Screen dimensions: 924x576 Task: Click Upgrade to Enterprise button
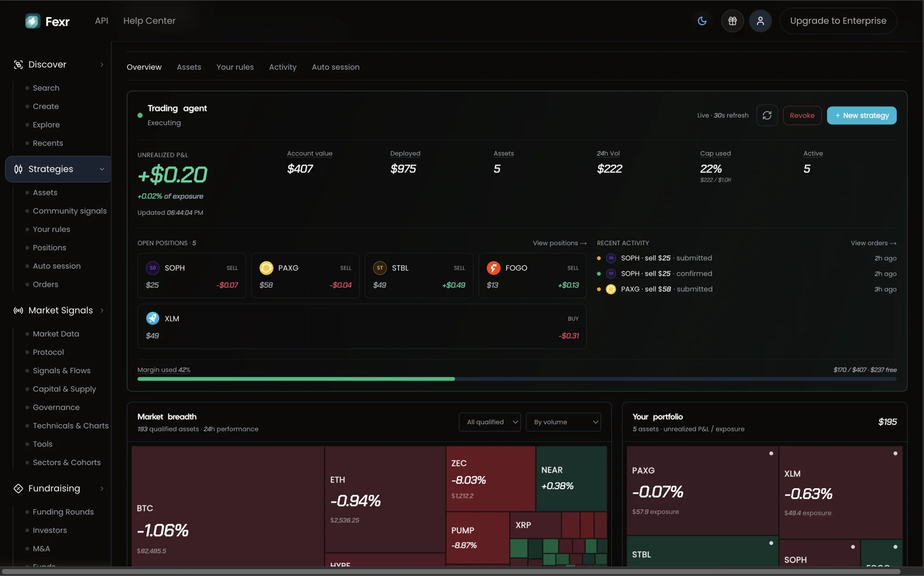838,21
